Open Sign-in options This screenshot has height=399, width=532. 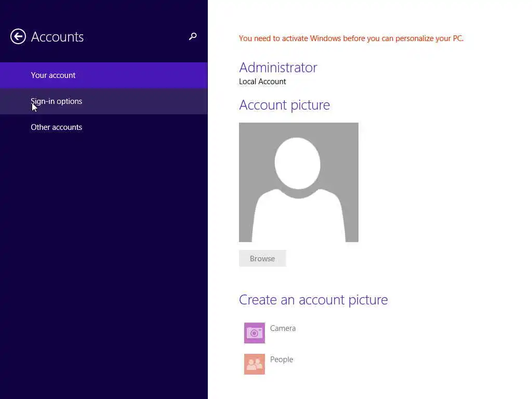click(104, 101)
